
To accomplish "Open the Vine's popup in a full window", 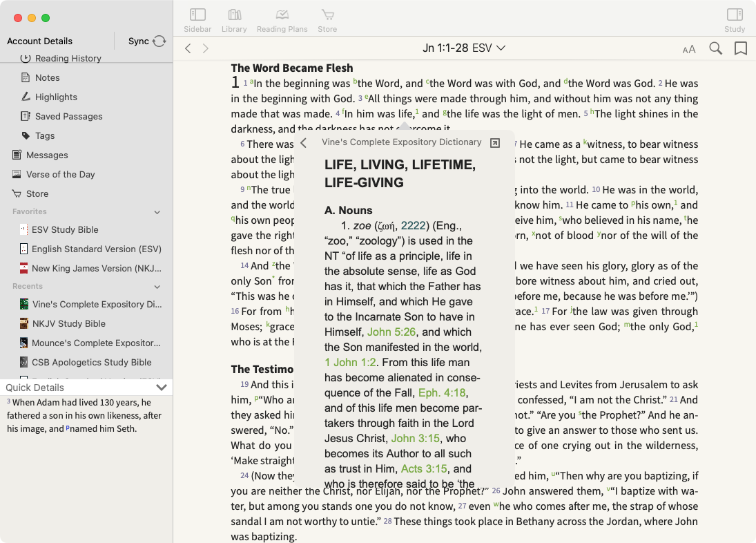I will click(494, 143).
